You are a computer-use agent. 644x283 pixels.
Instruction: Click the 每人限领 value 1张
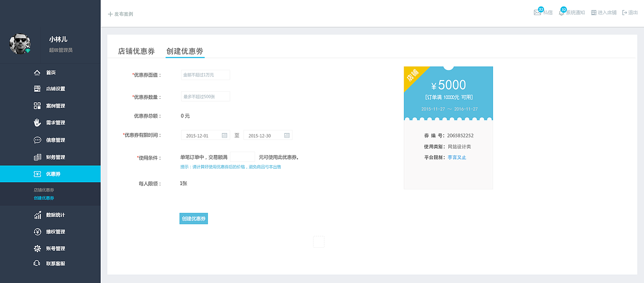184,183
